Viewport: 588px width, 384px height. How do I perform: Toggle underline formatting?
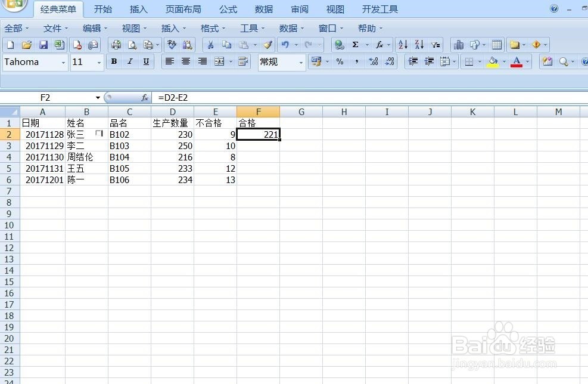(146, 61)
